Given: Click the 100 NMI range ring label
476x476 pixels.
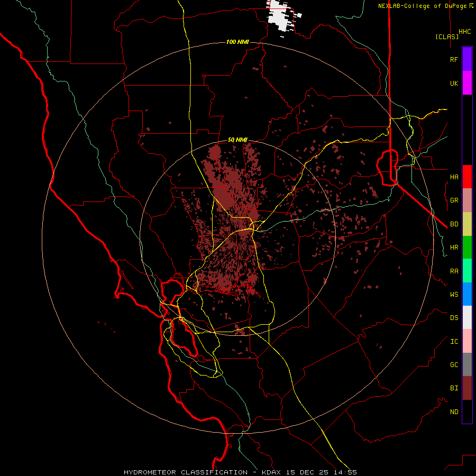Looking at the screenshot, I should pyautogui.click(x=237, y=42).
